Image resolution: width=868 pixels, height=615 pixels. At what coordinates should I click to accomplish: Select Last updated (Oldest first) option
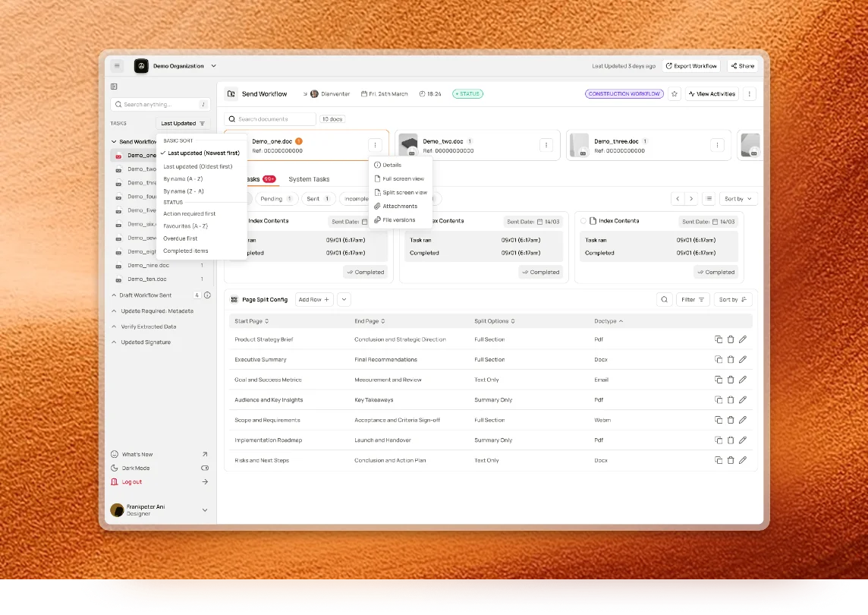[x=197, y=166]
